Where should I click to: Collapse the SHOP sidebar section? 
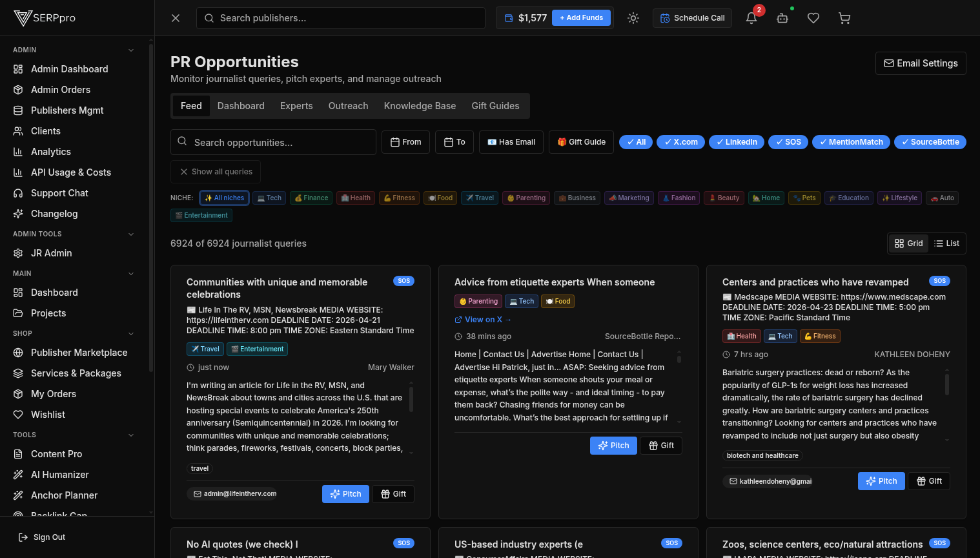pos(131,333)
